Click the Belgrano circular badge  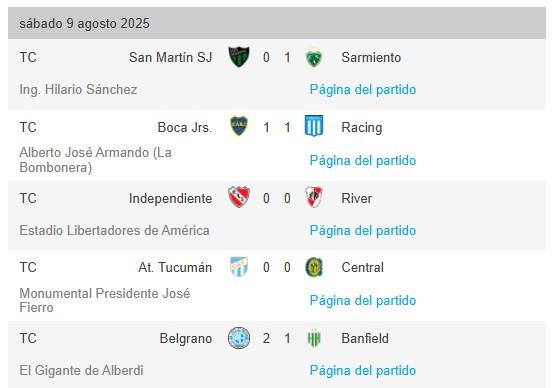[239, 338]
